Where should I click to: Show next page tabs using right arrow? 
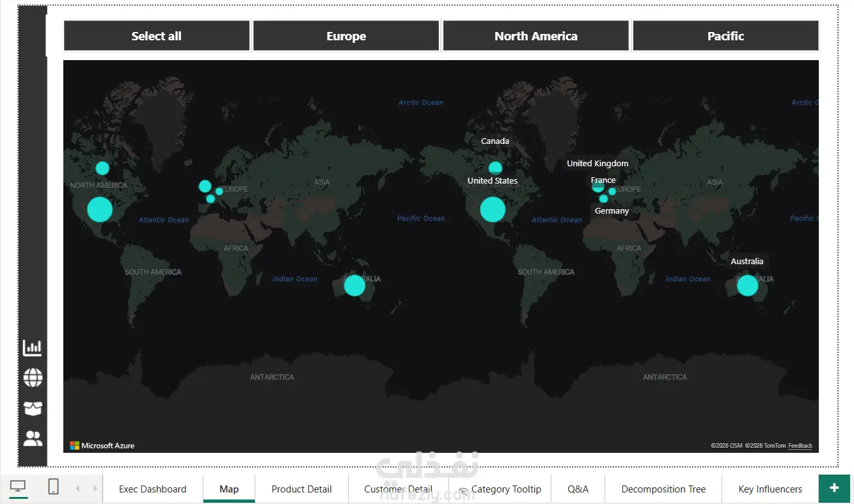(95, 489)
